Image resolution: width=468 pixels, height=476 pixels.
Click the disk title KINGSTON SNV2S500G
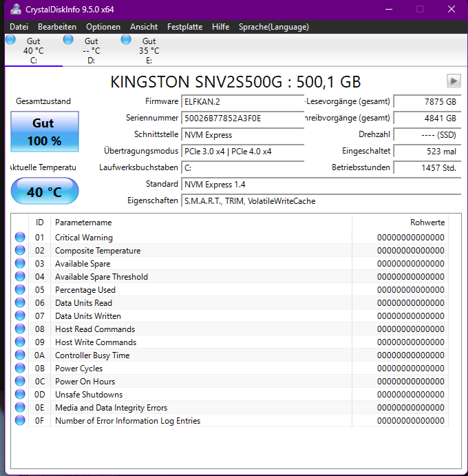tap(235, 82)
